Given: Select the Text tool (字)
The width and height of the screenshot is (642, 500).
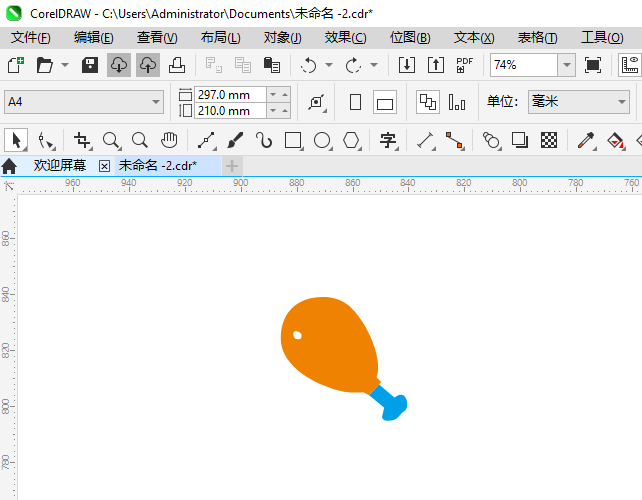Looking at the screenshot, I should pyautogui.click(x=388, y=140).
